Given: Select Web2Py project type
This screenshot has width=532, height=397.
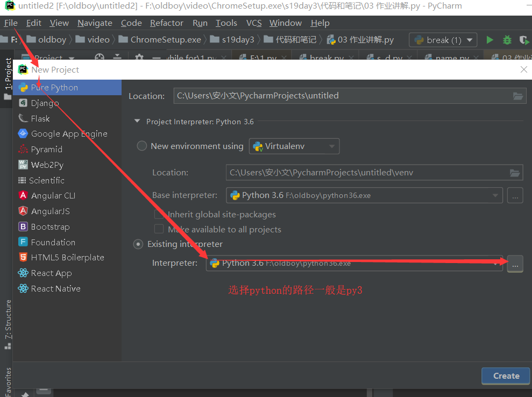Looking at the screenshot, I should pos(67,165).
